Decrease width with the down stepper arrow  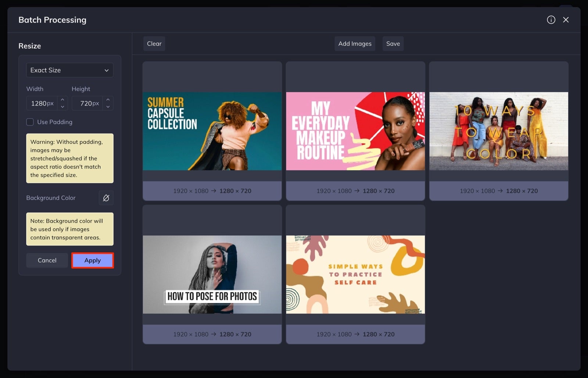pos(62,107)
